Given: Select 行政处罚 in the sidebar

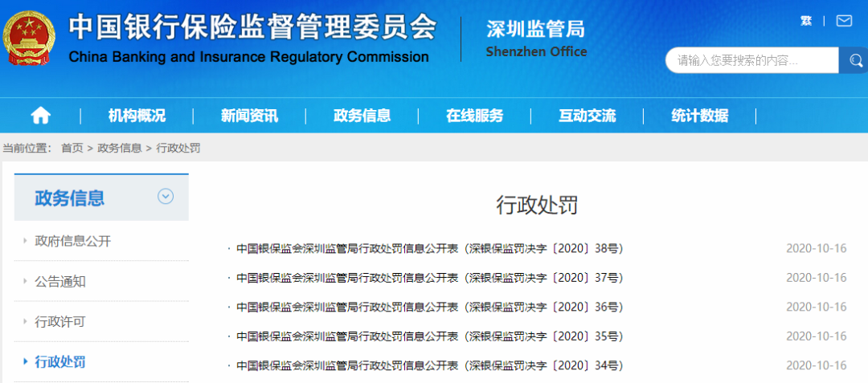Looking at the screenshot, I should [60, 362].
